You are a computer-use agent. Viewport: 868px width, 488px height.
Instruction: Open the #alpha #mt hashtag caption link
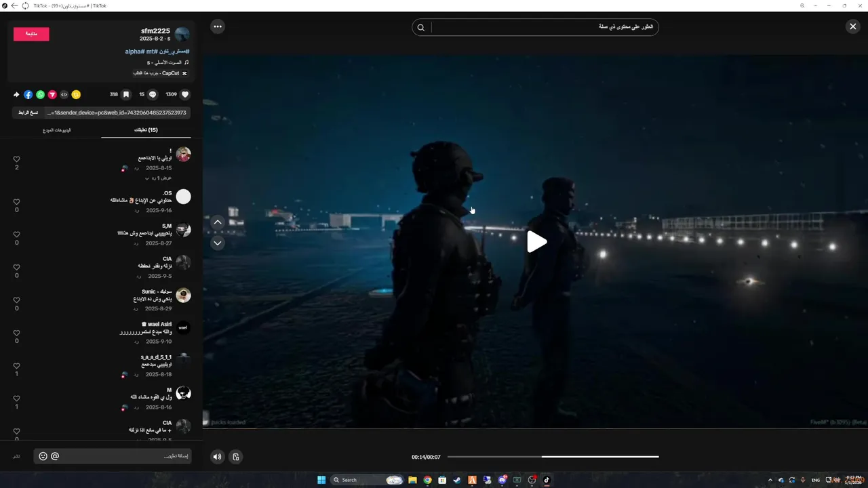point(157,52)
